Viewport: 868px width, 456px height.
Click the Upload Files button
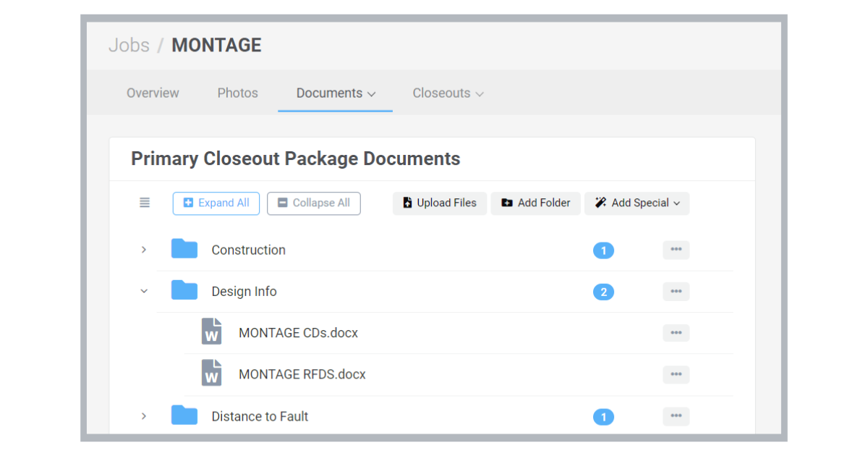(x=440, y=203)
